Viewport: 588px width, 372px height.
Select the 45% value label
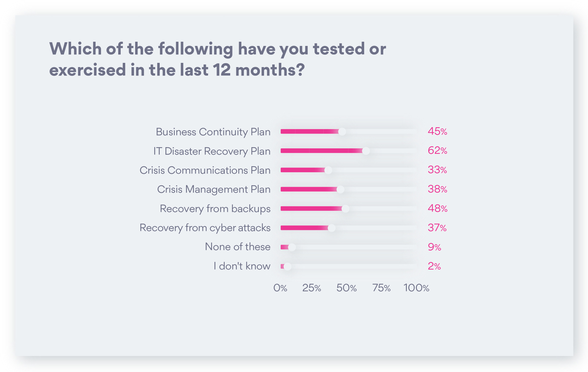[x=437, y=131]
